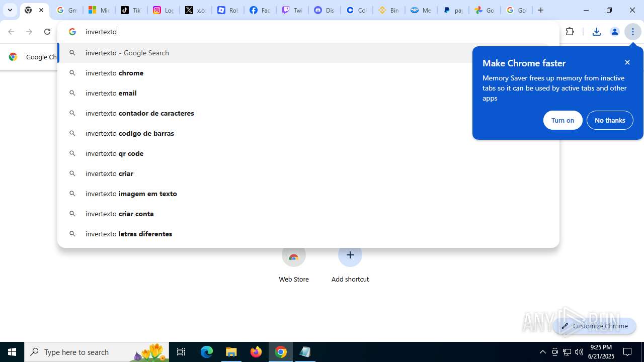The height and width of the screenshot is (362, 644).
Task: Show hidden system tray icons
Action: (x=542, y=352)
